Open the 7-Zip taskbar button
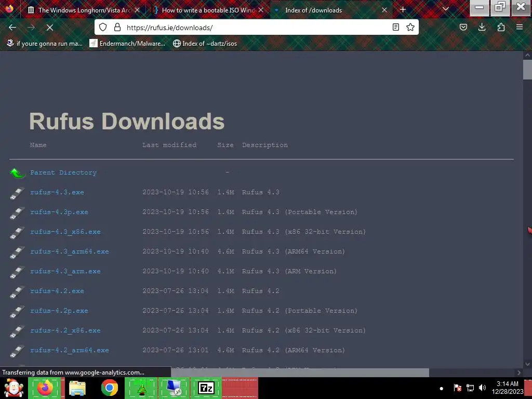This screenshot has height=399, width=532. click(x=206, y=388)
